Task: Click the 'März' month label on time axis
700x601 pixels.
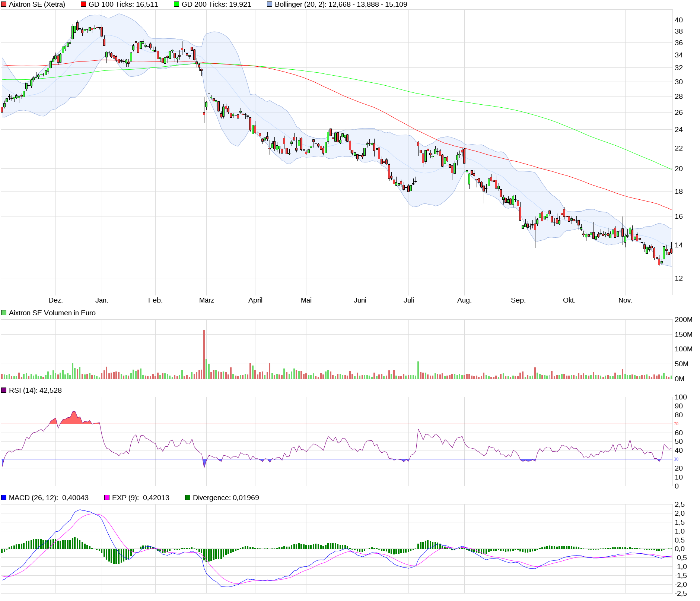Action: click(x=206, y=300)
